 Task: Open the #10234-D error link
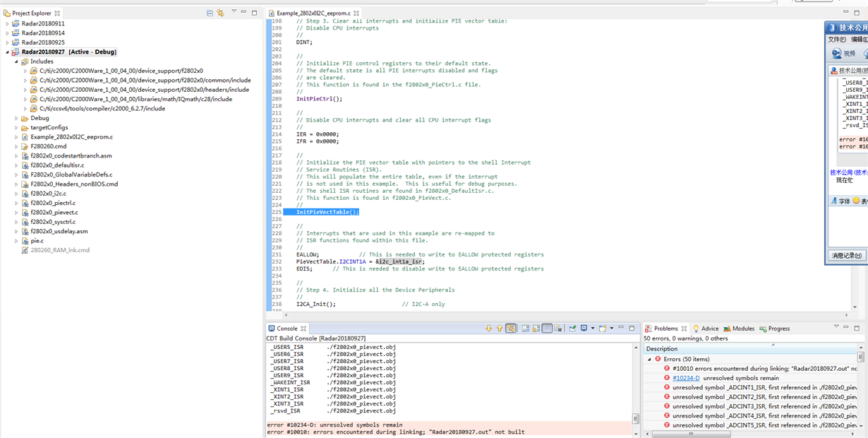[x=686, y=378]
